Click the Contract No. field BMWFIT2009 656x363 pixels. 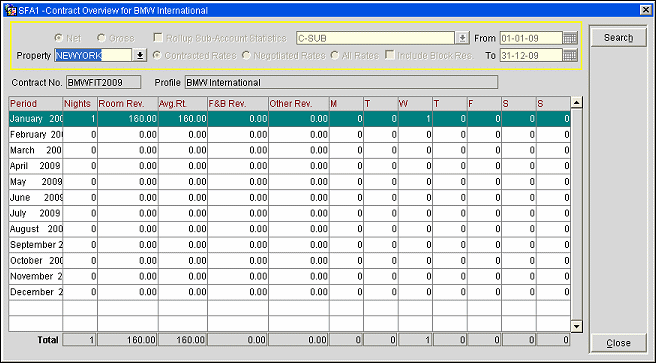(103, 82)
